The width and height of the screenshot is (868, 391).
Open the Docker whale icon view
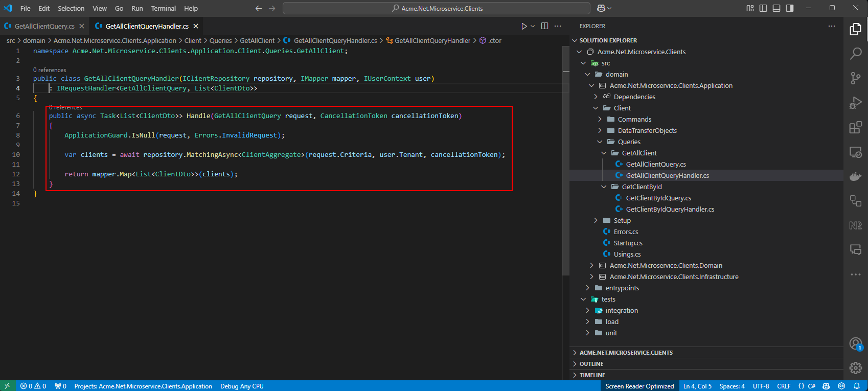coord(855,176)
